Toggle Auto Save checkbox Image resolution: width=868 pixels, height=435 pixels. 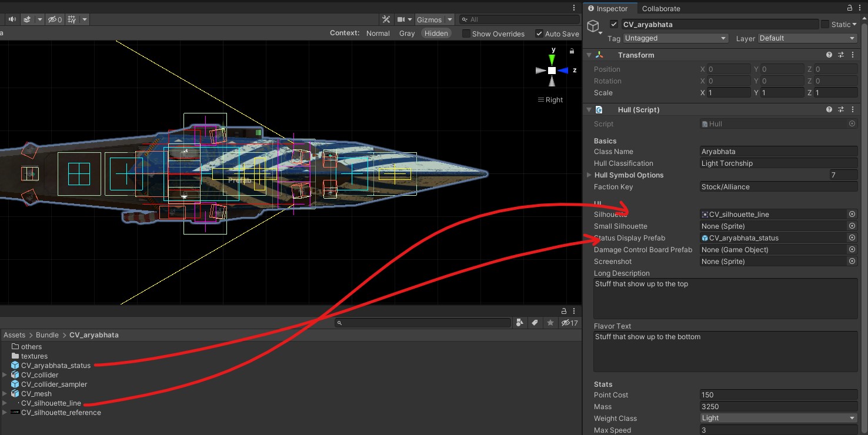click(x=539, y=34)
